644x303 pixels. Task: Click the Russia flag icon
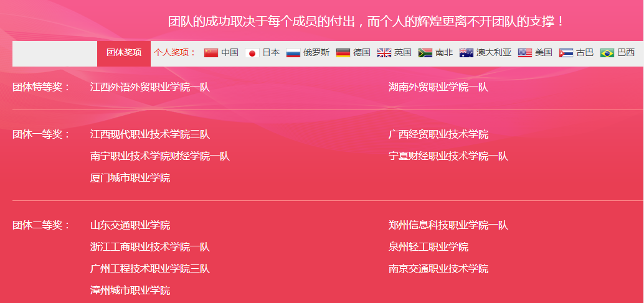[x=293, y=53]
